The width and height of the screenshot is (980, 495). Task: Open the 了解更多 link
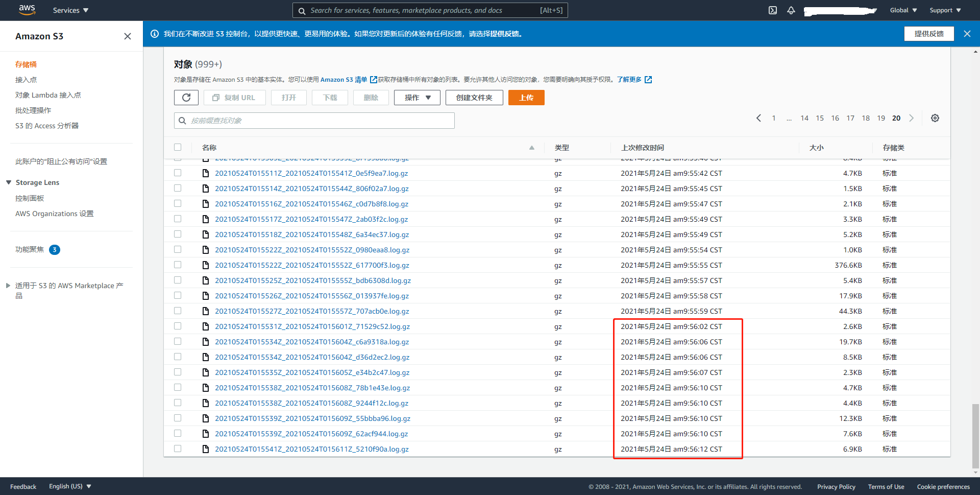[x=629, y=80]
